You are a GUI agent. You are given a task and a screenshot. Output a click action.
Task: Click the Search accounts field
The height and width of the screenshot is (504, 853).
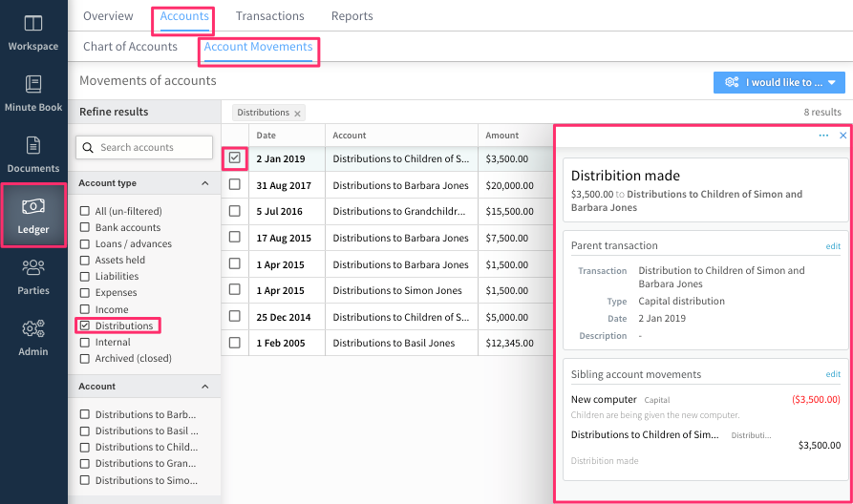[x=144, y=147]
